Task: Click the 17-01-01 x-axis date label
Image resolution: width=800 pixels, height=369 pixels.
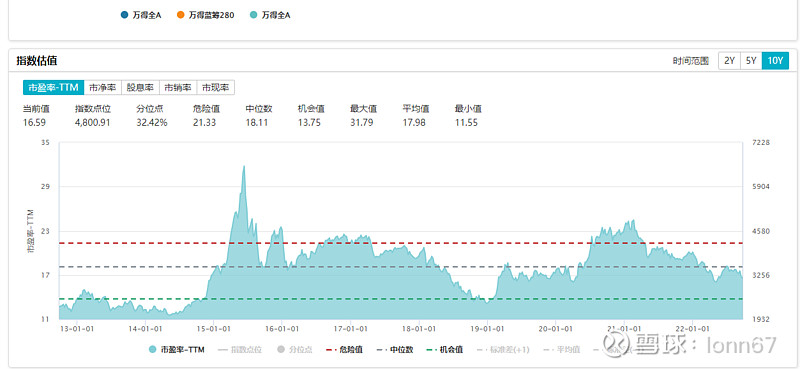Action: point(351,329)
